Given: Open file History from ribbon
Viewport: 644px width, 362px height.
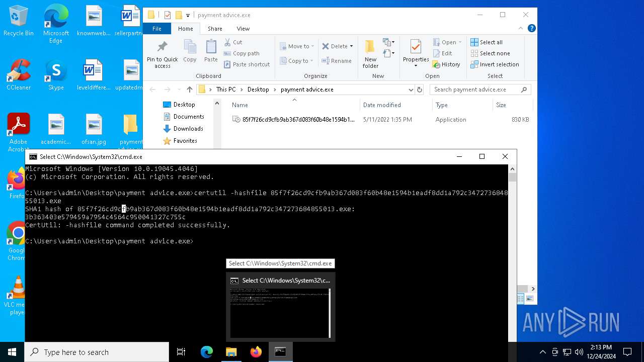Looking at the screenshot, I should pos(446,64).
